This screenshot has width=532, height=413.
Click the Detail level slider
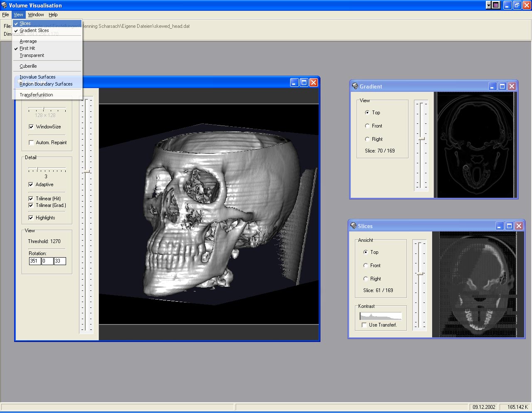point(38,170)
